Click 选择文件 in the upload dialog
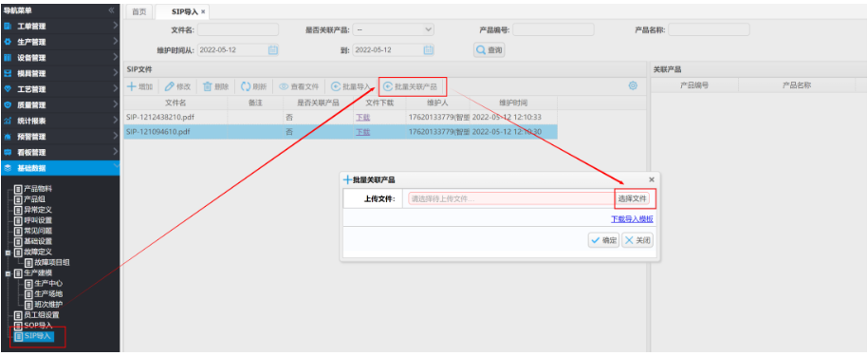The width and height of the screenshot is (868, 356). (x=632, y=198)
